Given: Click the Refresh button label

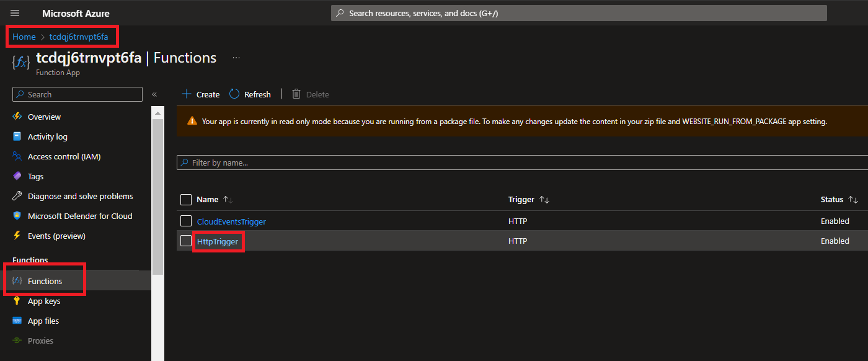Looking at the screenshot, I should (x=257, y=95).
